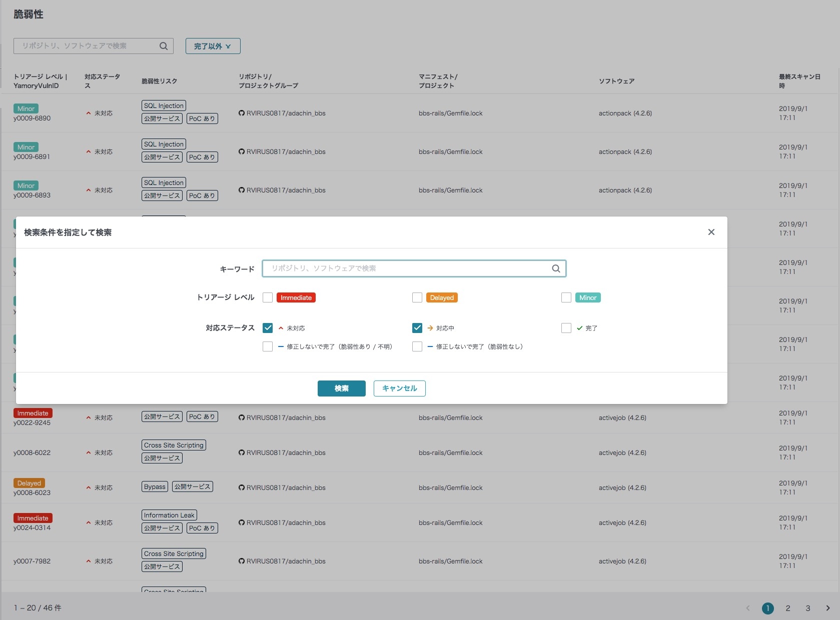Click the GitHub icon in the y0009-6890 row
Image resolution: width=840 pixels, height=620 pixels.
point(242,113)
